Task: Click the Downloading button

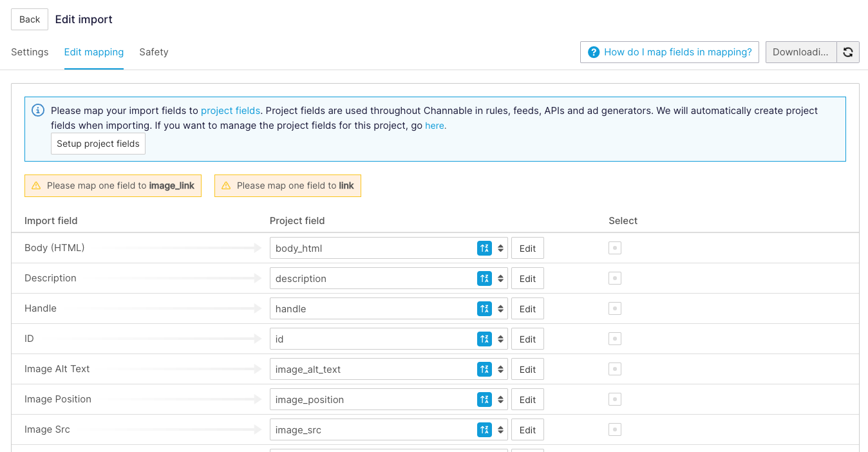Action: pos(801,52)
